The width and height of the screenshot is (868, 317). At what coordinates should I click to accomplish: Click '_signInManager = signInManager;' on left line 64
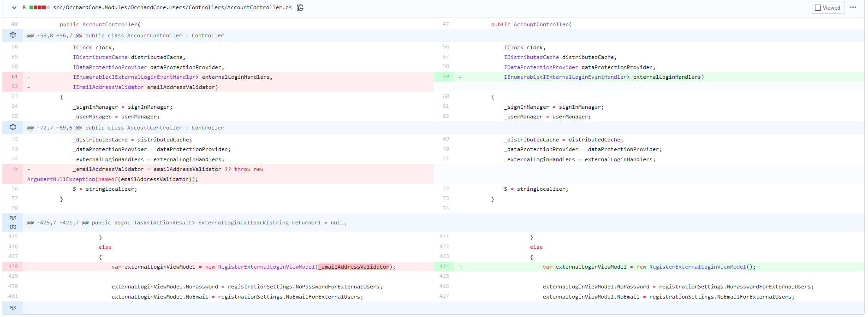click(123, 107)
